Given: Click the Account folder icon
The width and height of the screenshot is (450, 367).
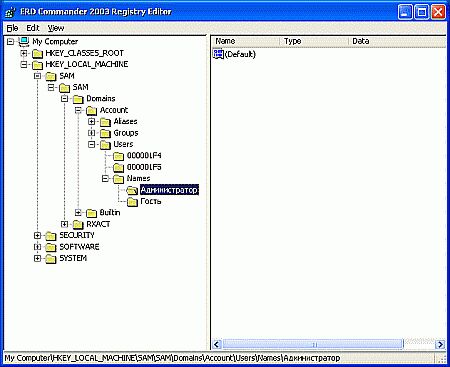Looking at the screenshot, I should (91, 110).
